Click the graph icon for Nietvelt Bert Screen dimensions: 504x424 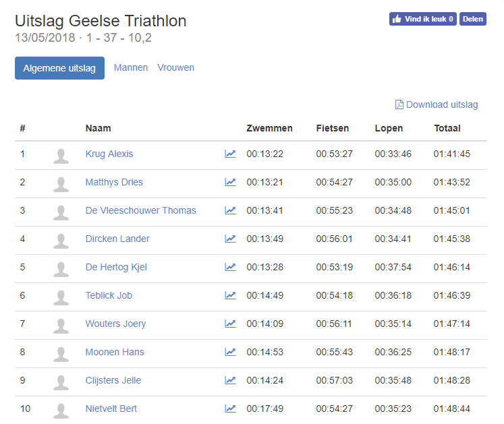pyautogui.click(x=230, y=408)
